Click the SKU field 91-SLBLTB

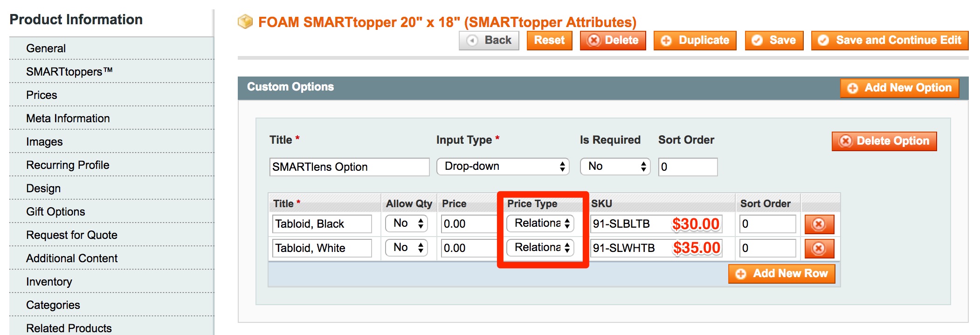[656, 224]
